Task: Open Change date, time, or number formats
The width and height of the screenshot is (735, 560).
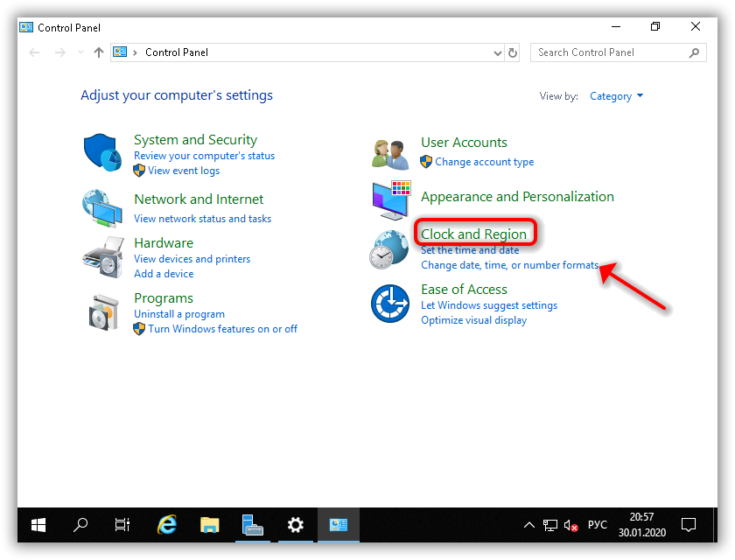Action: (509, 265)
